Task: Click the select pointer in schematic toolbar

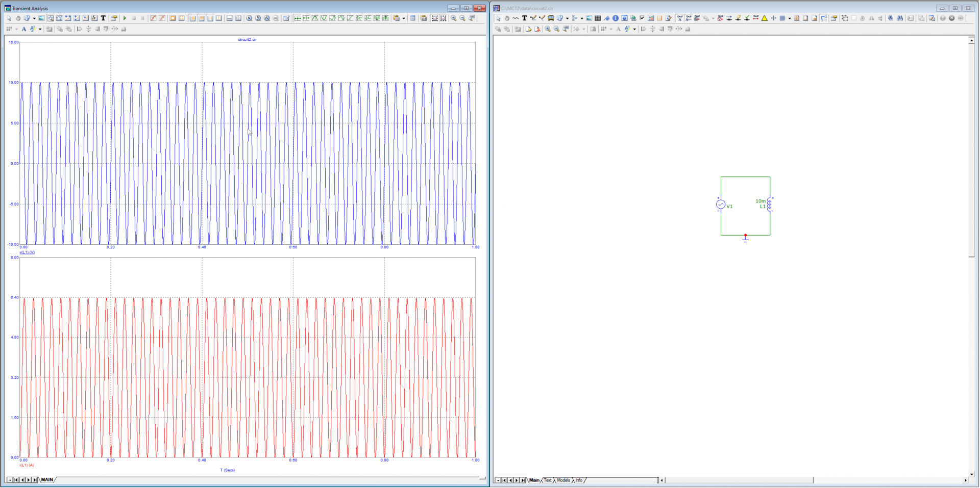Action: click(498, 18)
